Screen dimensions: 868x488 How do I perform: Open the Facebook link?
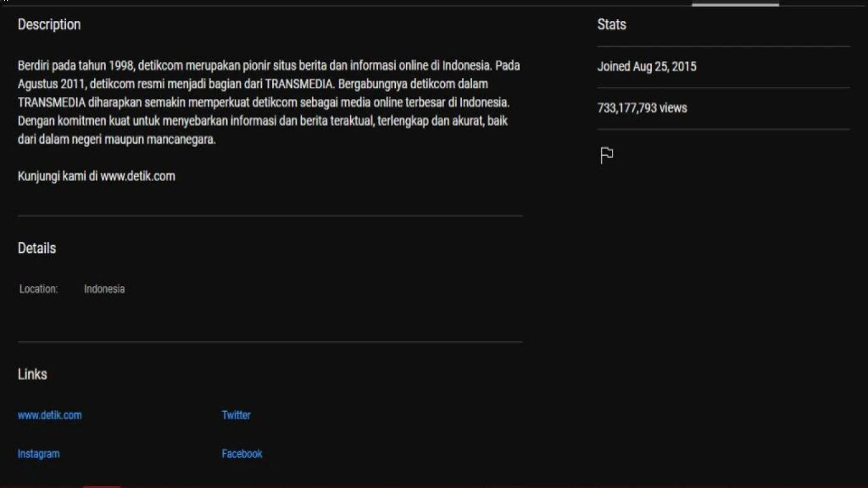[x=241, y=454]
